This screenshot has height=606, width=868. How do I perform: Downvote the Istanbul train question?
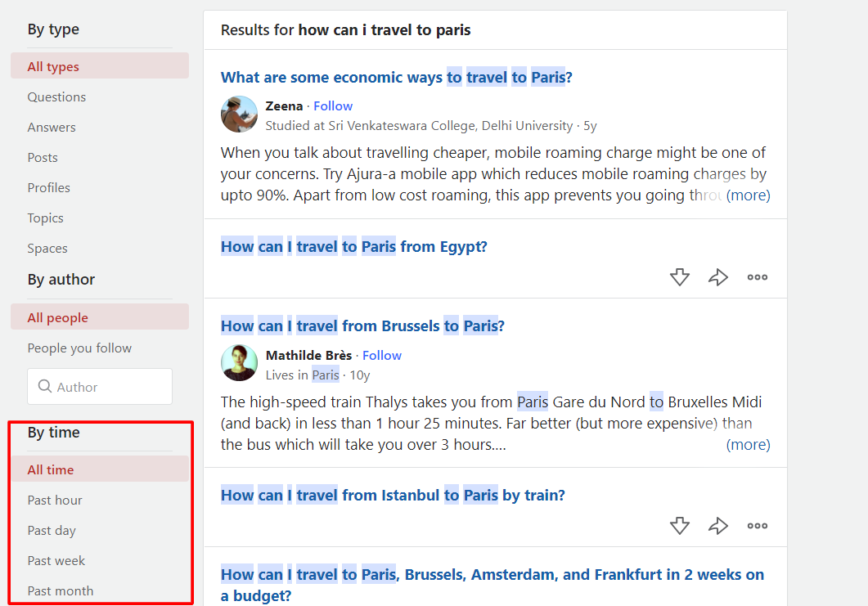point(679,526)
